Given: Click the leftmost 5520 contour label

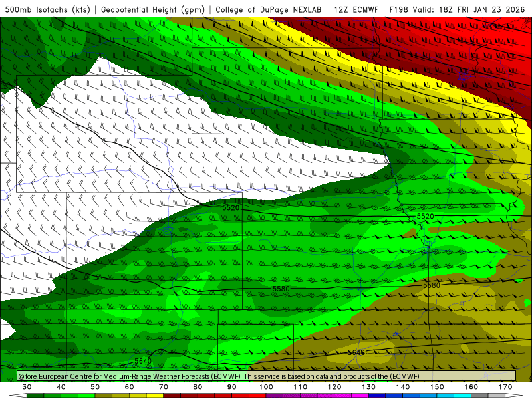Looking at the screenshot, I should [x=231, y=207].
